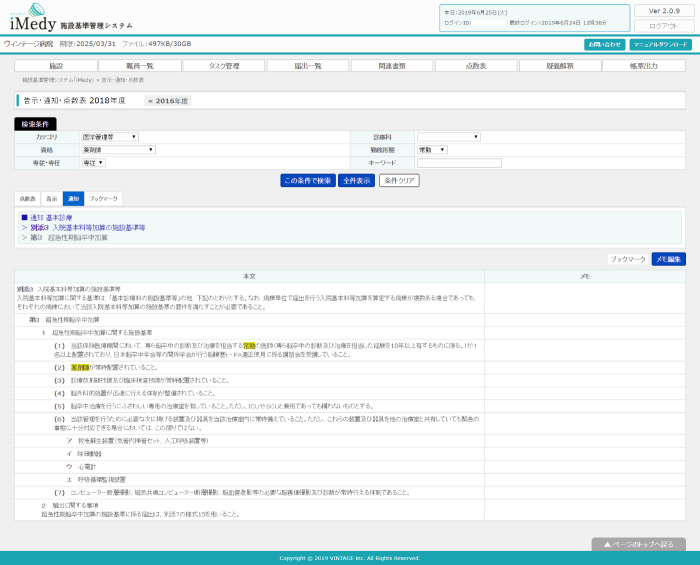Viewport: 700px width, 565px height.
Task: Click the 全件表示 button
Action: tap(356, 181)
